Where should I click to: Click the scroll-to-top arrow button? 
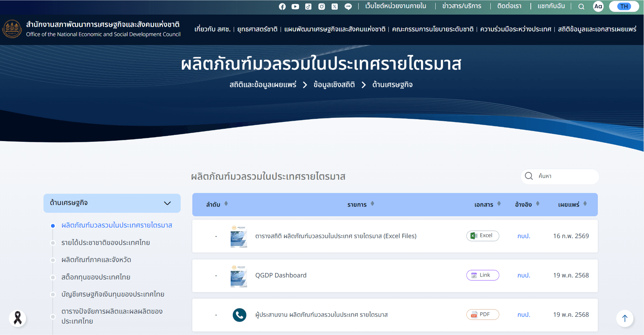pos(624,318)
